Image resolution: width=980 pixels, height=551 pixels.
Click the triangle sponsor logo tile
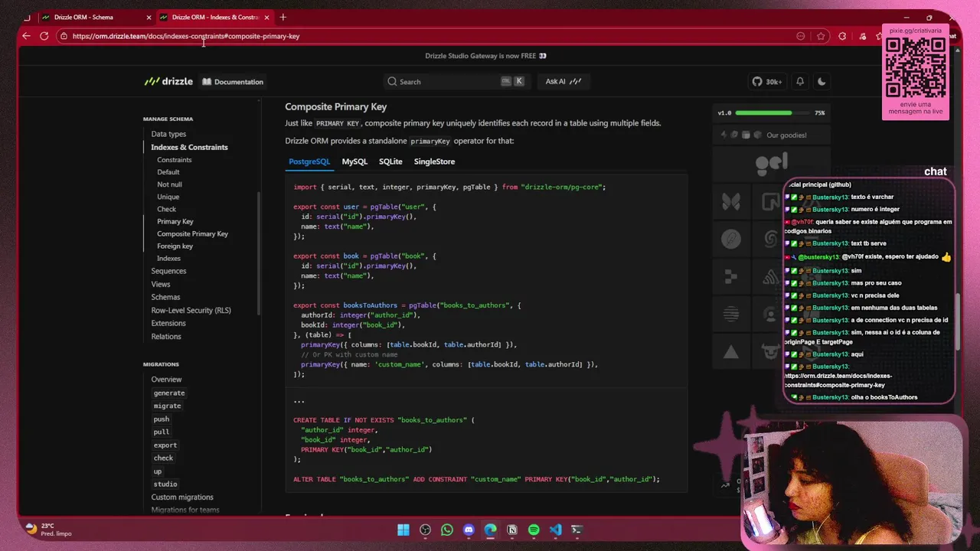[731, 352]
